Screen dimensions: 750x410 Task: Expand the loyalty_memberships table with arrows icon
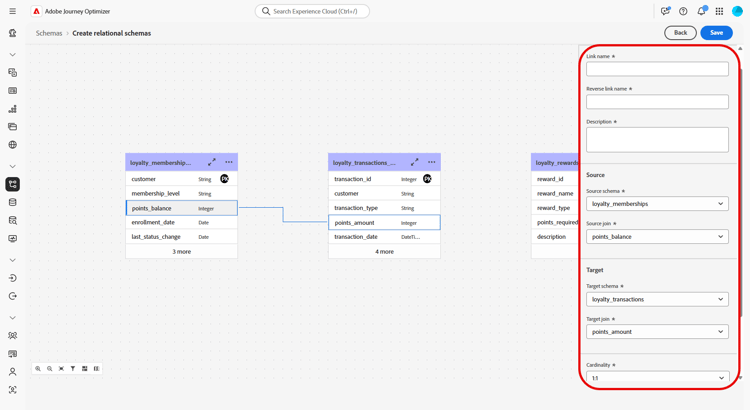pos(212,162)
